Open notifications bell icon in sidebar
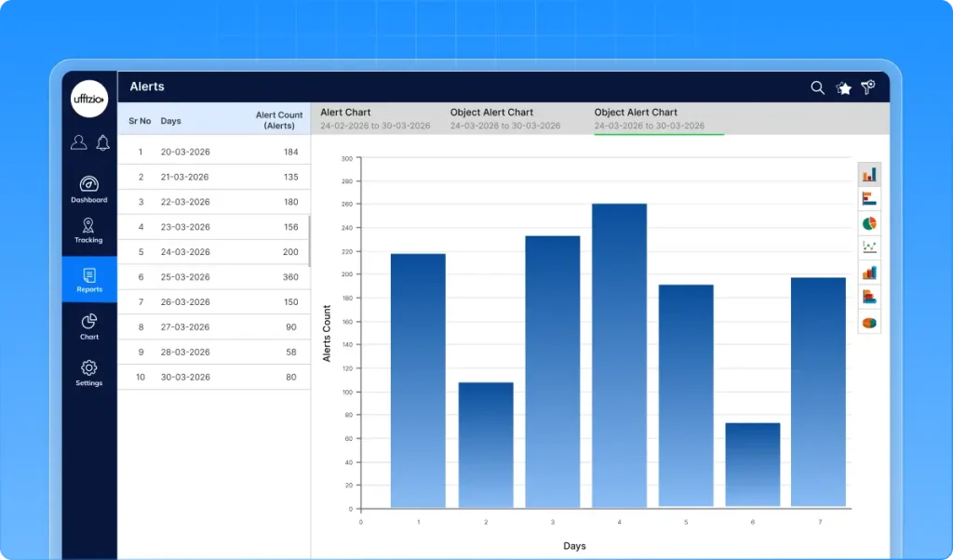Image resolution: width=953 pixels, height=560 pixels. click(102, 142)
